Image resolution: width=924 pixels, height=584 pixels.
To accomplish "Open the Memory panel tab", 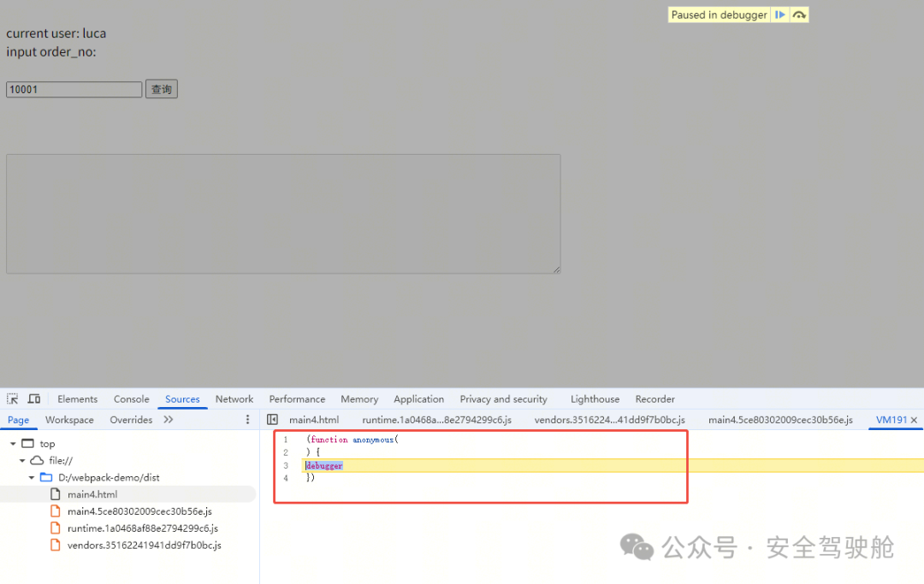I will (359, 398).
